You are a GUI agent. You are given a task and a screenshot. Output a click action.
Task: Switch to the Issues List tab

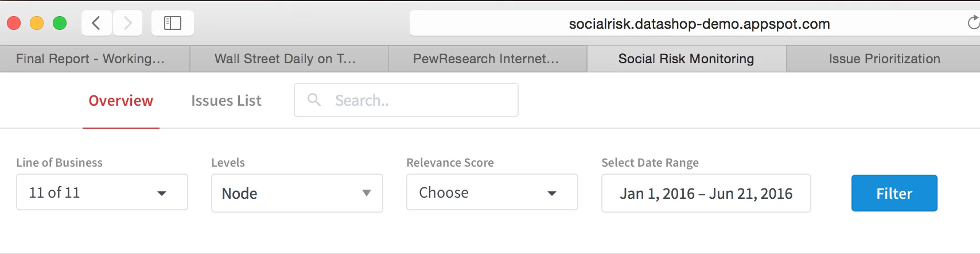[x=226, y=101]
